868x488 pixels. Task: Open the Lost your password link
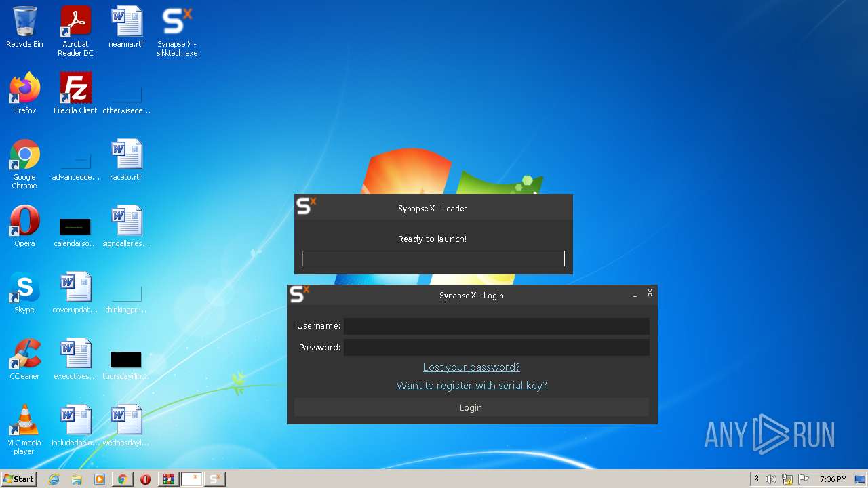[x=471, y=367]
